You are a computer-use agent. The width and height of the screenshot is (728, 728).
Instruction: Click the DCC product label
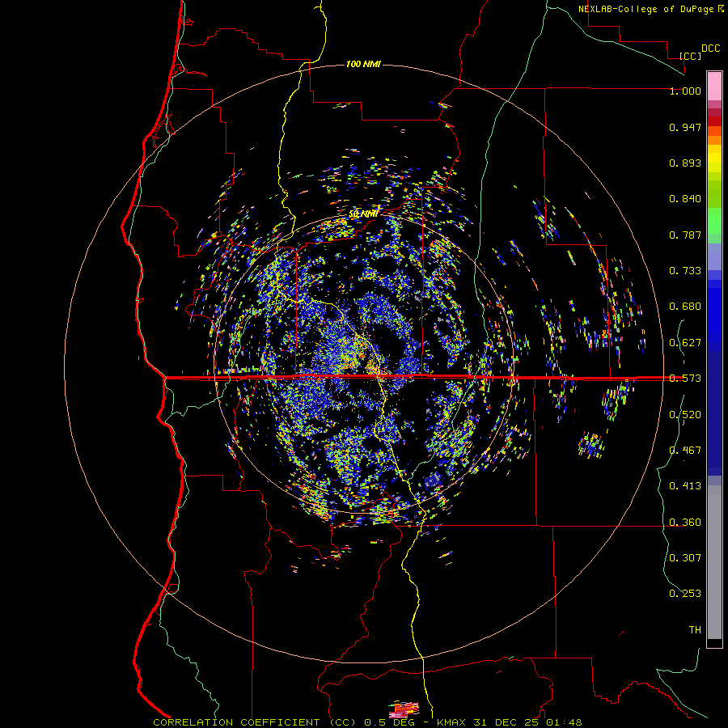[x=711, y=49]
